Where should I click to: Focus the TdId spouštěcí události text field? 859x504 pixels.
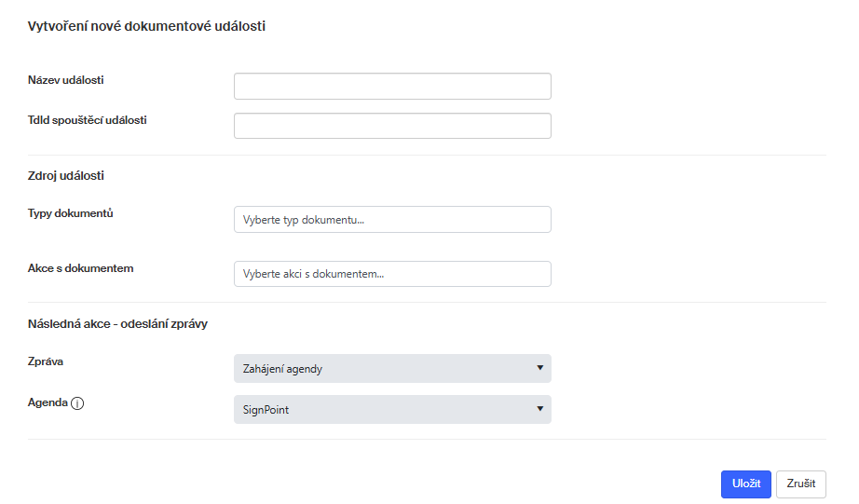[392, 126]
